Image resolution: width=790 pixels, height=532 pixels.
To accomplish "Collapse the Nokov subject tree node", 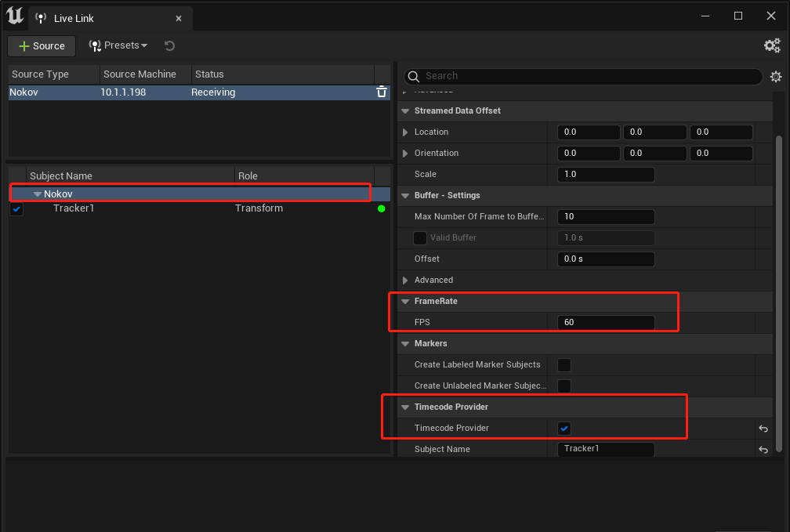I will coord(38,194).
